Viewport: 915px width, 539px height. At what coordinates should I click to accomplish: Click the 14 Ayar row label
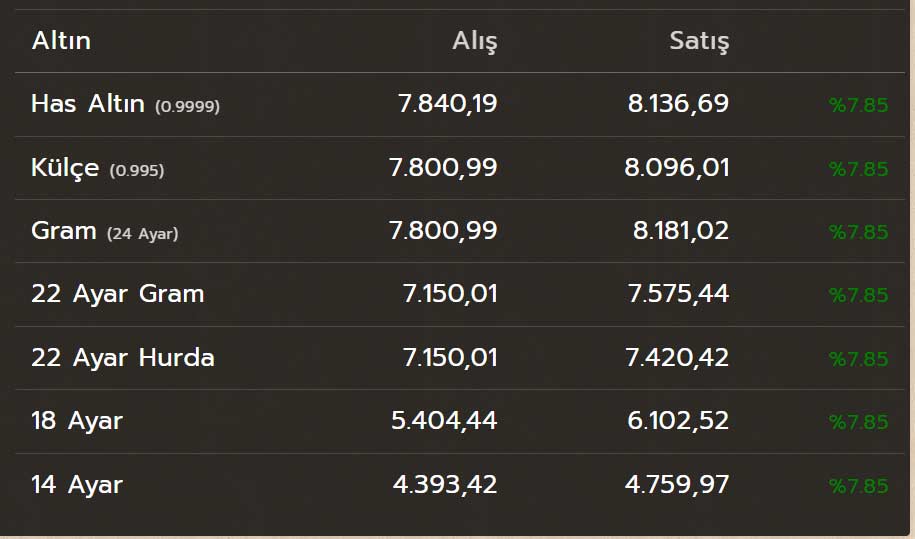[x=76, y=485]
